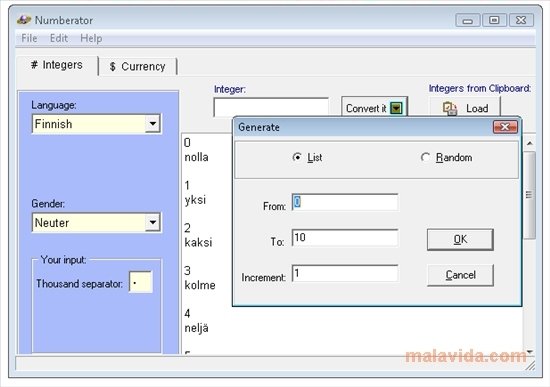The width and height of the screenshot is (550, 387).
Task: Click the word 'yksi' in results
Action: [x=195, y=200]
